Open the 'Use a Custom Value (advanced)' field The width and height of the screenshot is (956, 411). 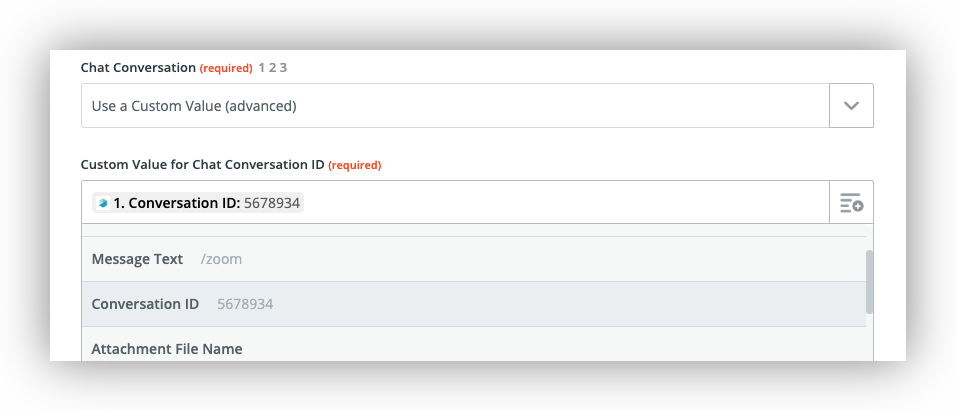pyautogui.click(x=455, y=105)
